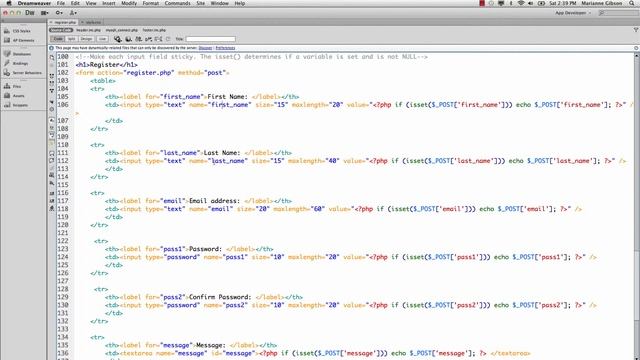Click the Wi-Fi status menu bar icon
640x360 pixels.
coord(521,3)
